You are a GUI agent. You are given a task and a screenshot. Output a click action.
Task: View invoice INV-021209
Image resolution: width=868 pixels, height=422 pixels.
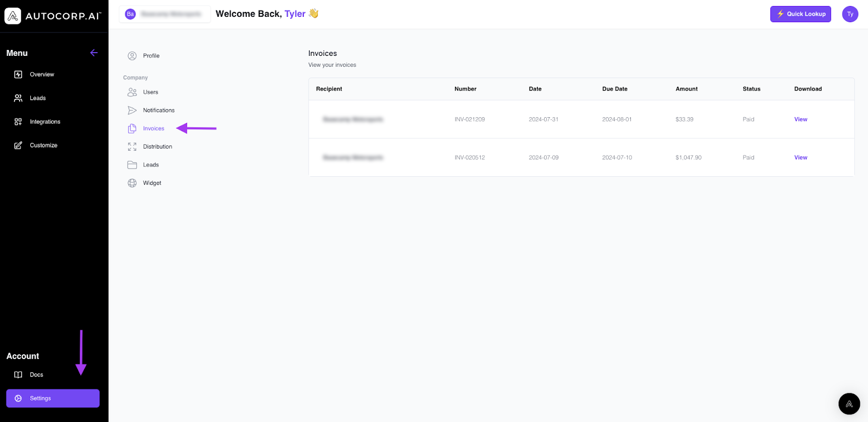[800, 119]
